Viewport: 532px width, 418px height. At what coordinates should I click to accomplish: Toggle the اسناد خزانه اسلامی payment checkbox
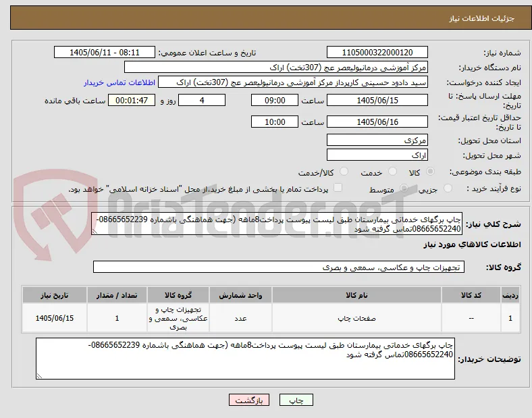coord(338,188)
